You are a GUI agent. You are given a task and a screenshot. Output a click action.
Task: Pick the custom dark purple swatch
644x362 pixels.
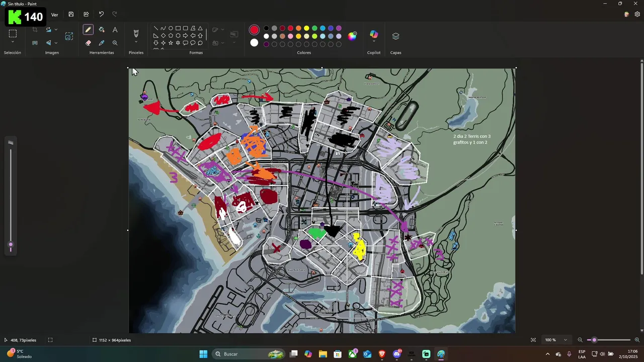click(x=266, y=44)
